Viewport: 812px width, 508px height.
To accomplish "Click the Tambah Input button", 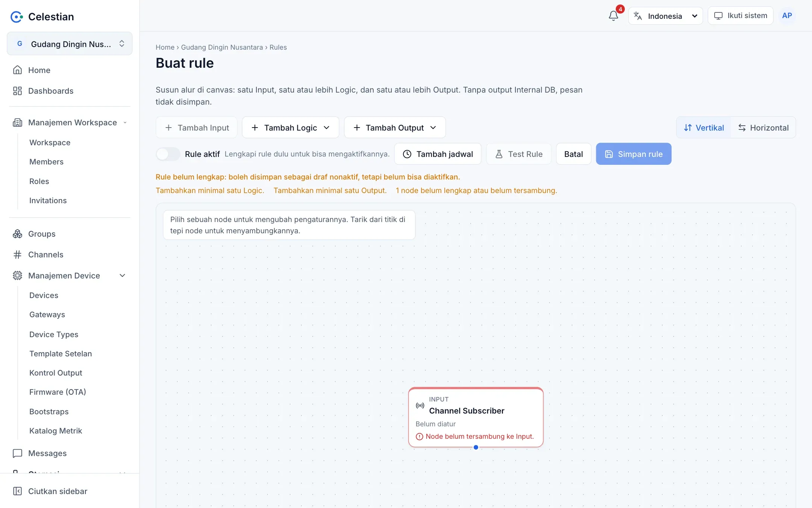I will tap(197, 128).
